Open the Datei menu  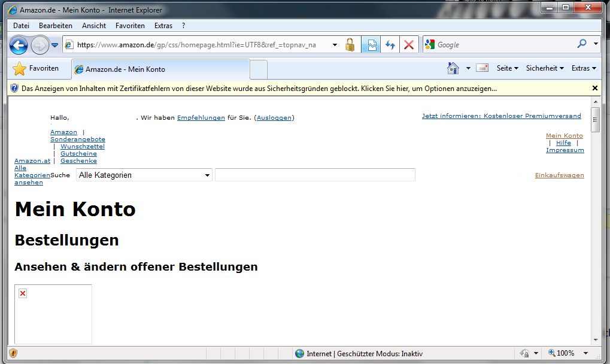click(x=21, y=26)
